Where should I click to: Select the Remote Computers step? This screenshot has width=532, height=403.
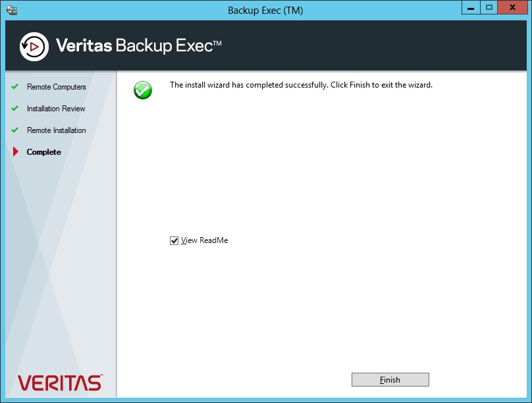(57, 87)
